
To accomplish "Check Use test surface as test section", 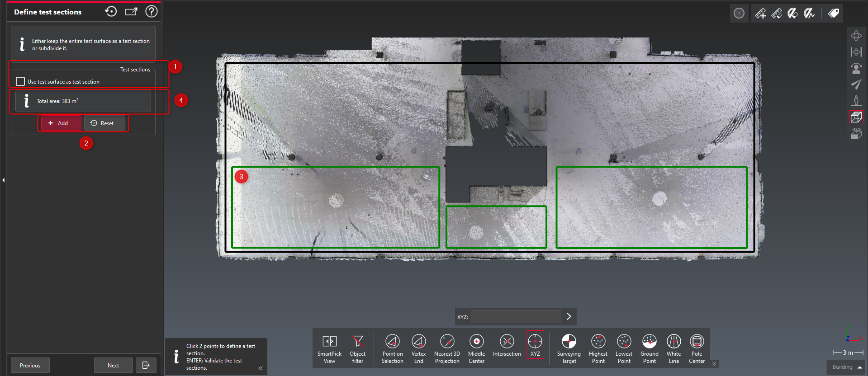I will tap(20, 81).
